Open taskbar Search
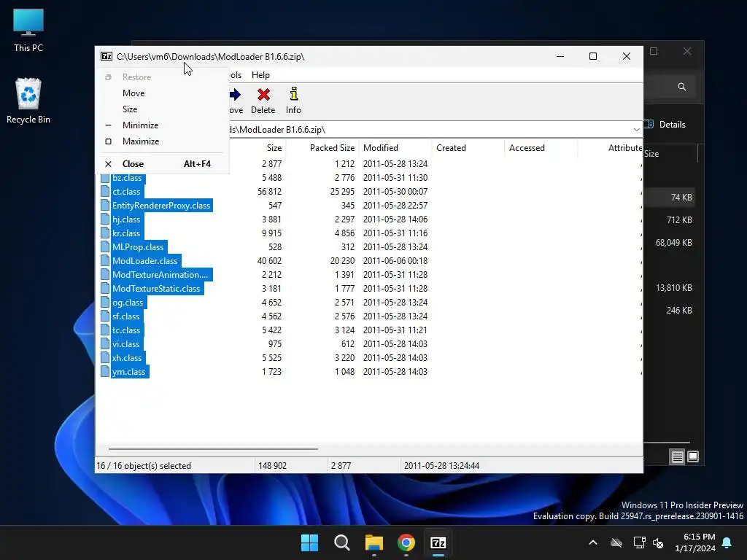The width and height of the screenshot is (747, 560). click(x=342, y=542)
